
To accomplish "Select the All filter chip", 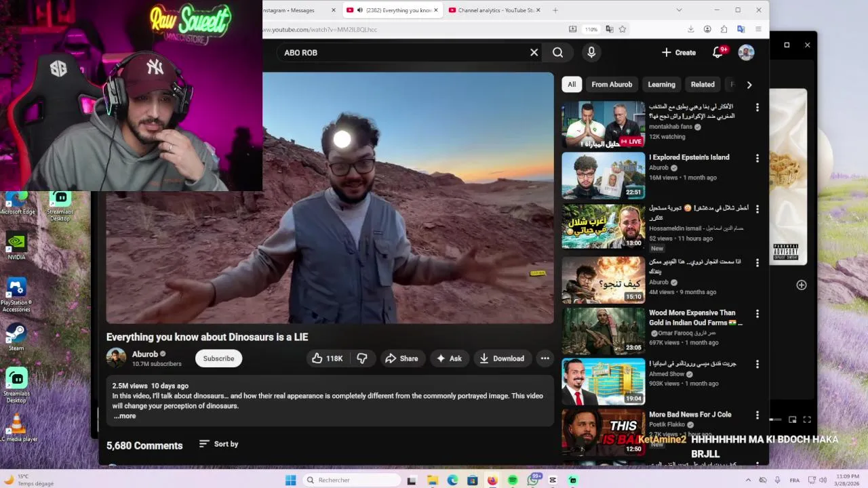I will (572, 85).
